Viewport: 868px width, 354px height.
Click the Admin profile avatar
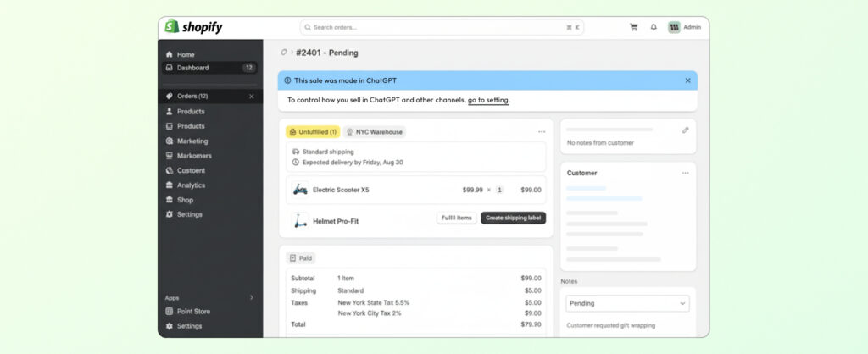(x=674, y=27)
